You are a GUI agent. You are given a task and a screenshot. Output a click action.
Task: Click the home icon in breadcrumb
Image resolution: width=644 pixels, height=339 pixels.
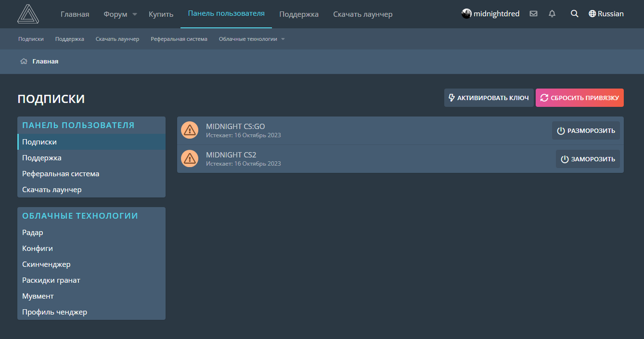pyautogui.click(x=24, y=61)
